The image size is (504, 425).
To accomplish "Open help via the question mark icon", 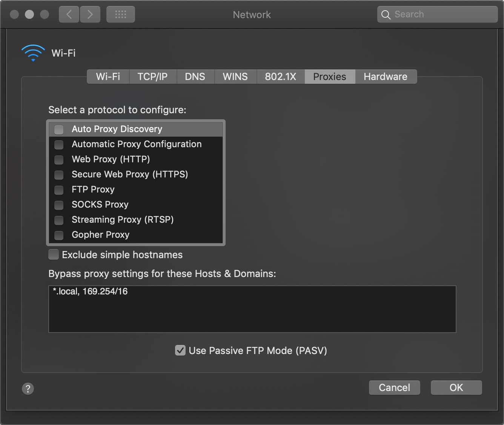I will (x=28, y=388).
